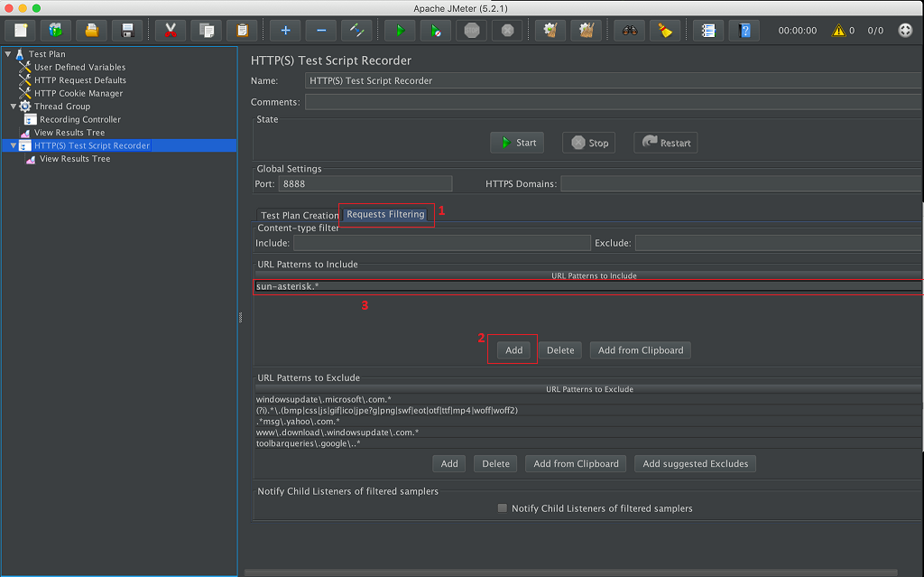Screen dimensions: 924x577
Task: Click the binoculars Search icon
Action: click(x=629, y=30)
